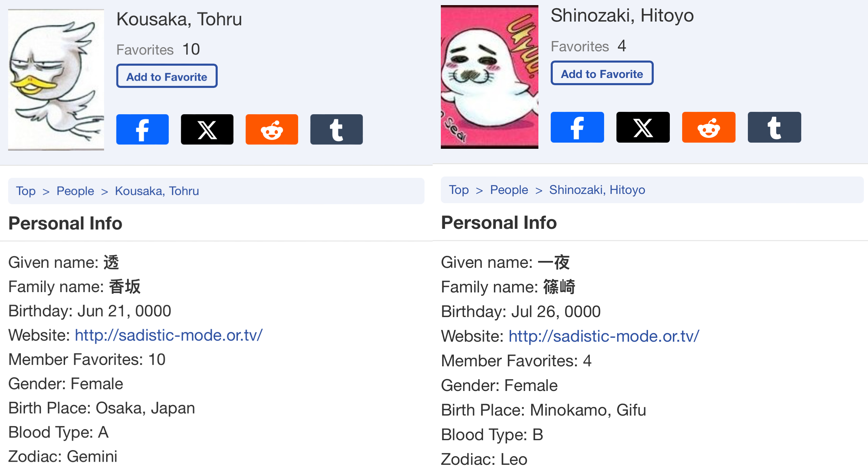Share Shinozaki, Hitoyo on X

point(643,127)
